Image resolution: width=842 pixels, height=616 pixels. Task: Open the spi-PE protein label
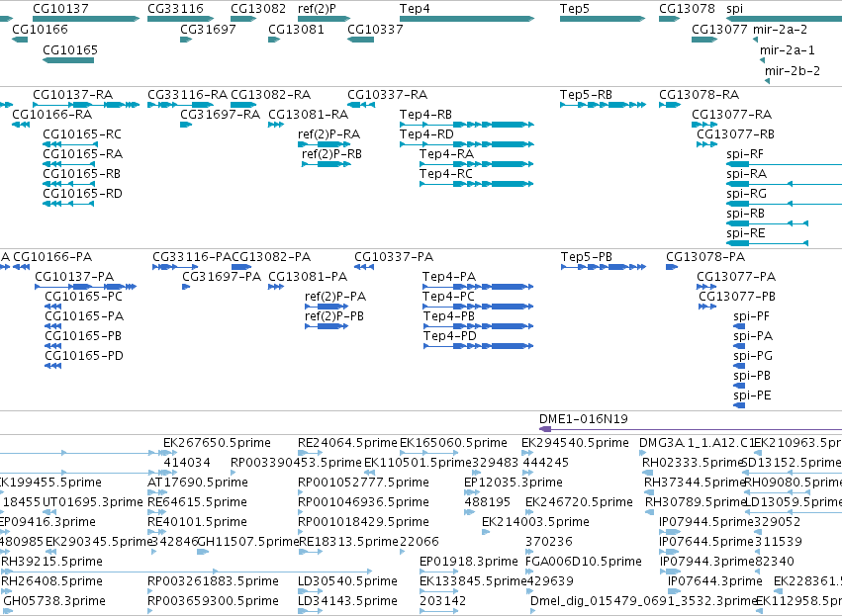click(752, 396)
